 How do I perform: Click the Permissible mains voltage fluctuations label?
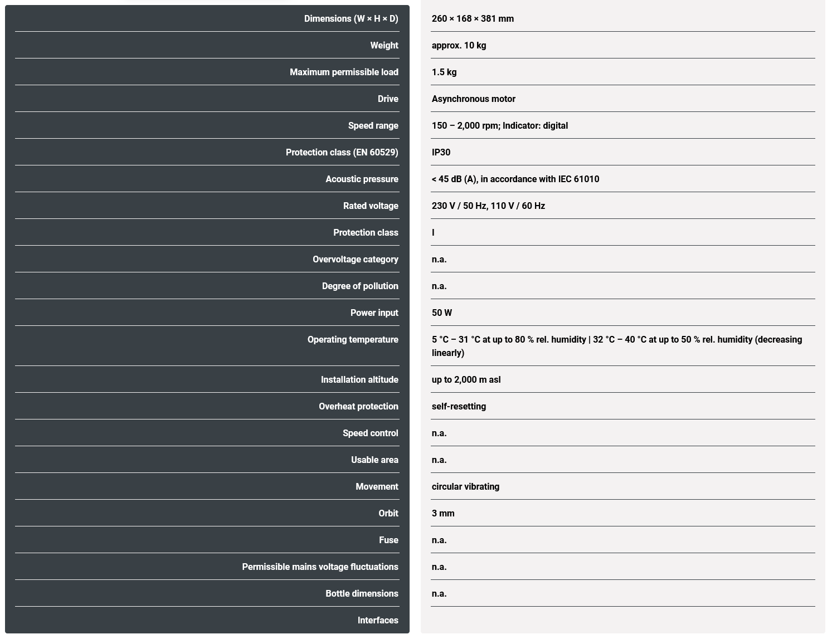(320, 567)
